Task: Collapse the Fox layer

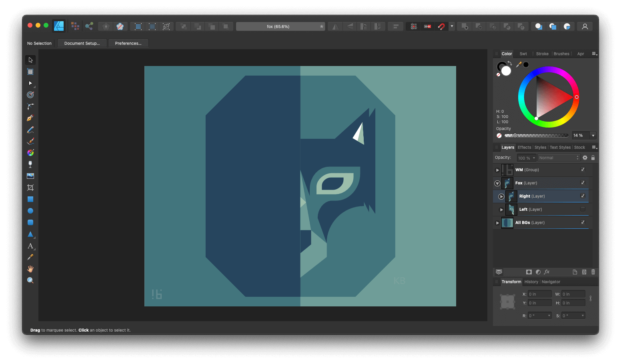Action: point(497,183)
